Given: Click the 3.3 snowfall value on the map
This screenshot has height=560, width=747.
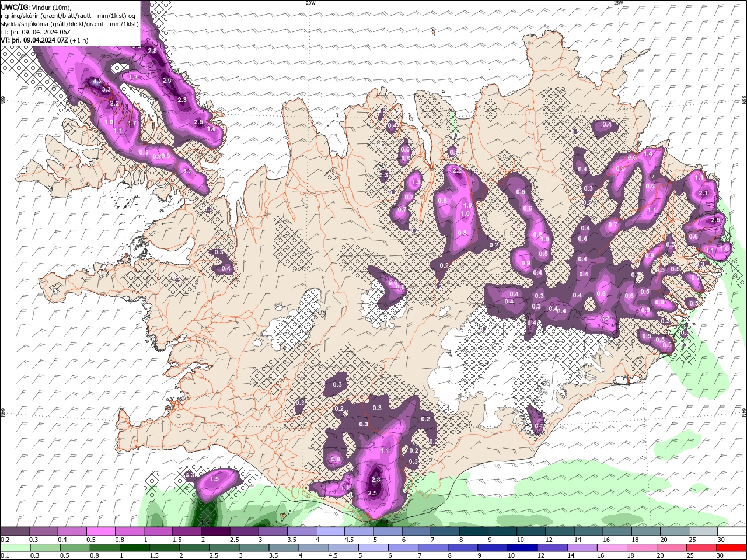Looking at the screenshot, I should click(106, 90).
